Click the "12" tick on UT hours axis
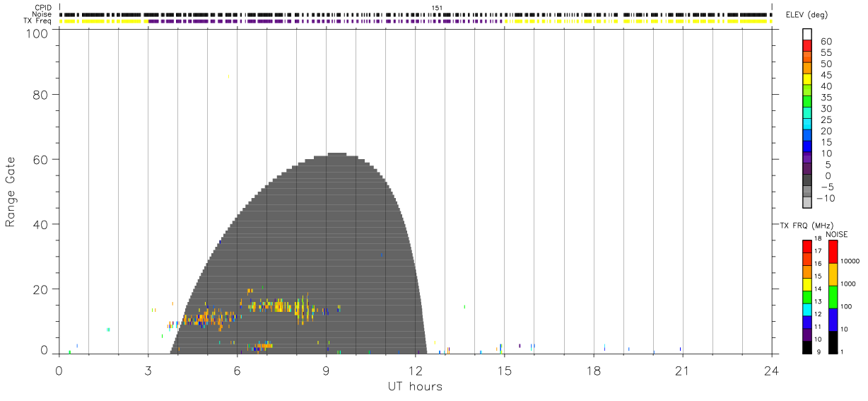868x401 pixels. pyautogui.click(x=415, y=370)
